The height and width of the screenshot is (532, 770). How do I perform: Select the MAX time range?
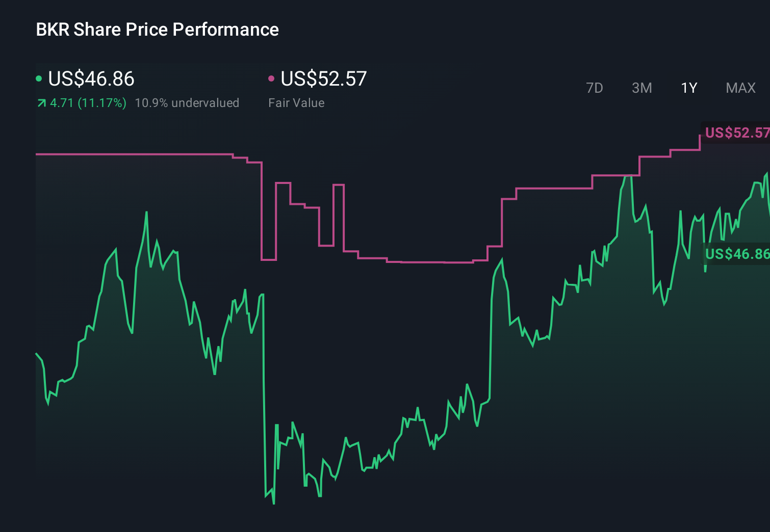pyautogui.click(x=740, y=88)
